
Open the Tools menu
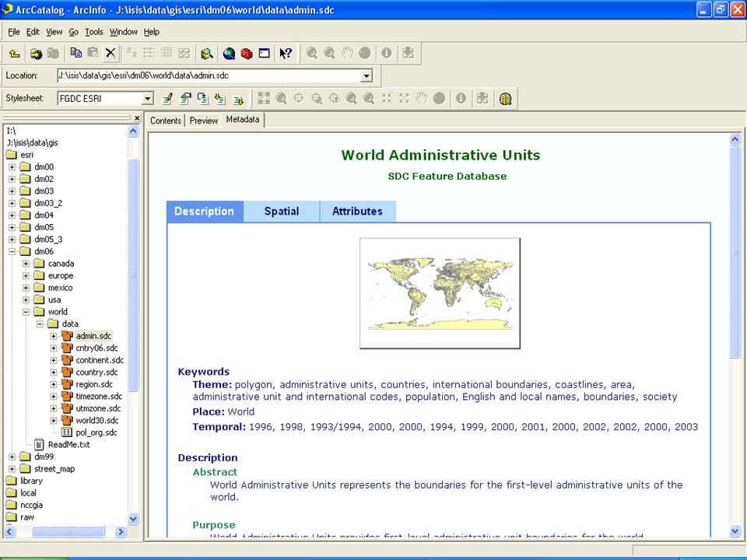point(94,32)
